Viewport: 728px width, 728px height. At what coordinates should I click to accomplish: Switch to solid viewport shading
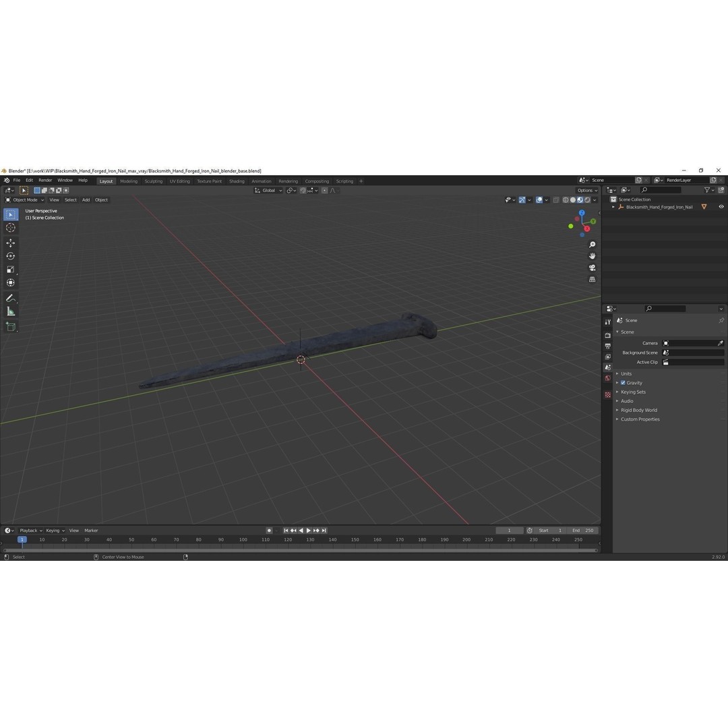pos(573,200)
